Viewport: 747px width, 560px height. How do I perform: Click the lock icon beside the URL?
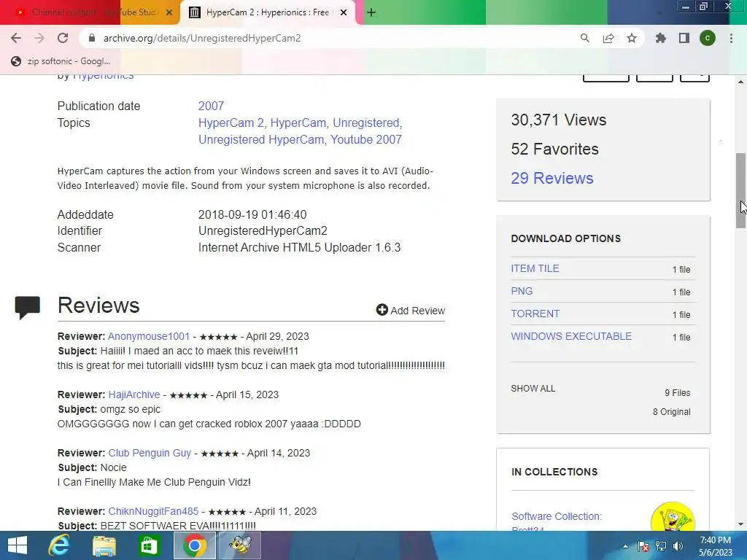(92, 38)
